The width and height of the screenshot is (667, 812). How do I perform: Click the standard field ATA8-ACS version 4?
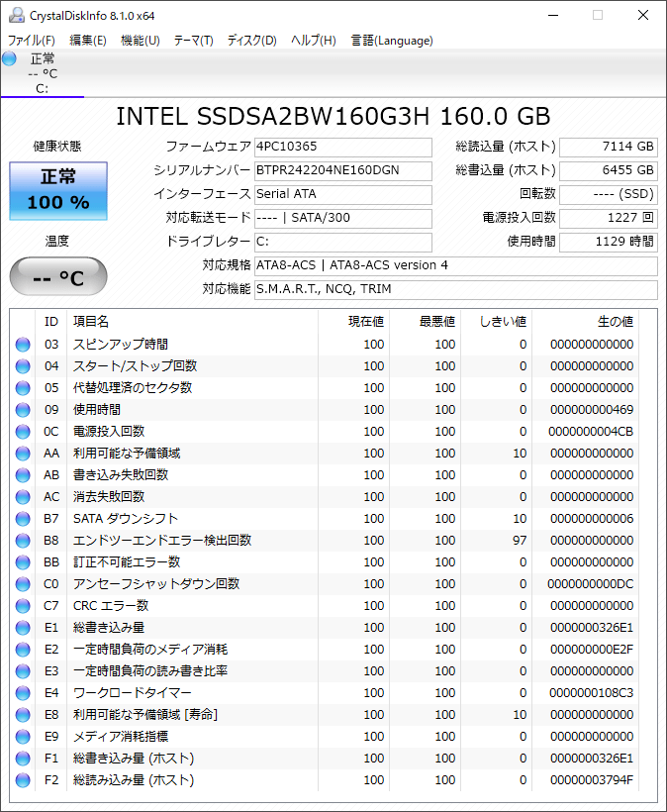click(x=456, y=265)
